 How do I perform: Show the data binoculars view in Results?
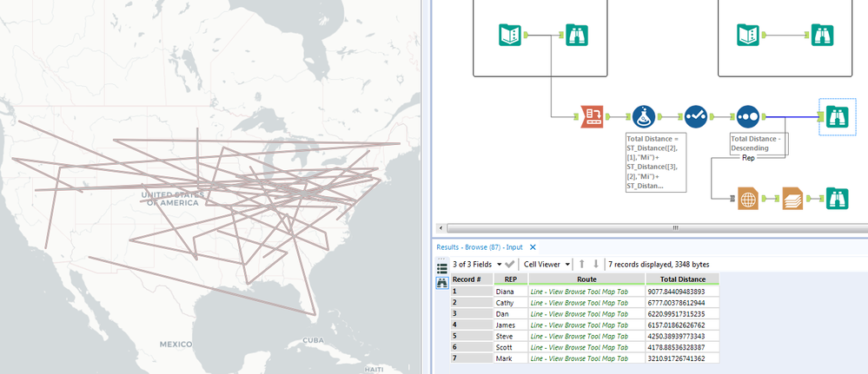click(x=441, y=283)
